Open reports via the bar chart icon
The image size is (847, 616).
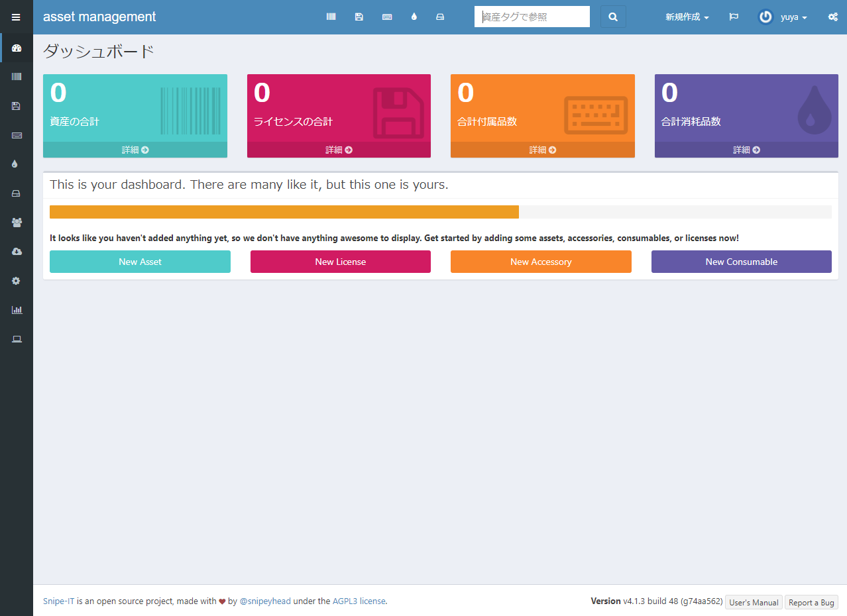point(16,309)
